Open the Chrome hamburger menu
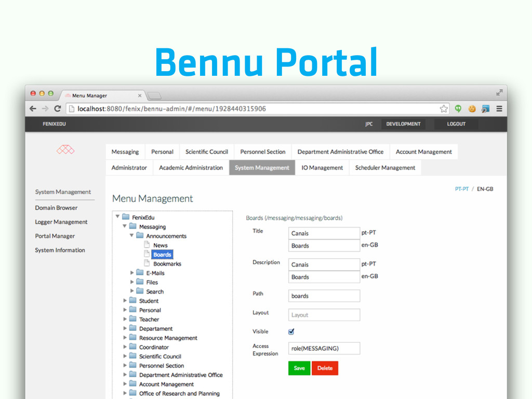 click(x=499, y=109)
